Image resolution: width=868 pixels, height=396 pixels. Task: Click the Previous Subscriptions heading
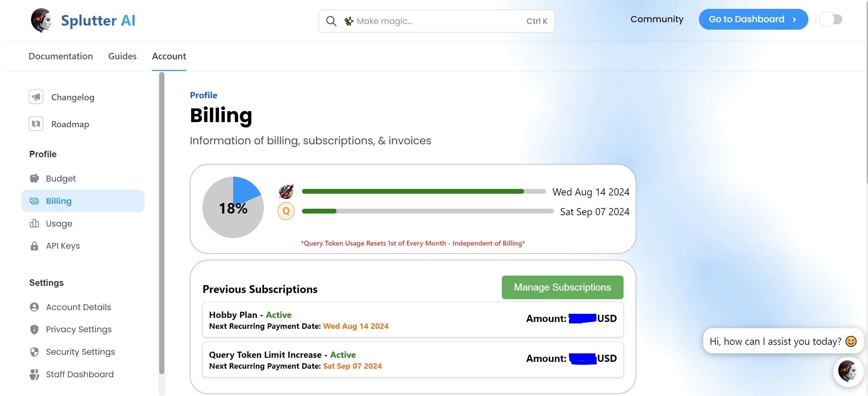260,289
